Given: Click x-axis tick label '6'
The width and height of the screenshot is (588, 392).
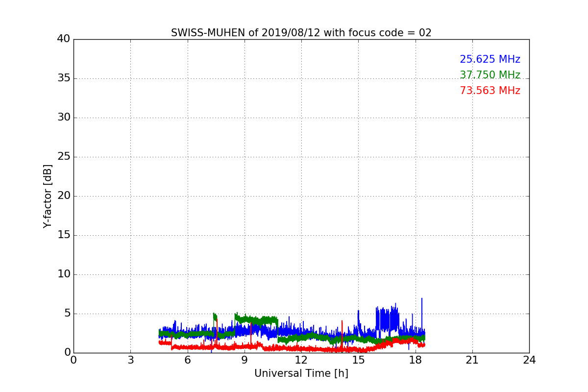Looking at the screenshot, I should coord(187,360).
